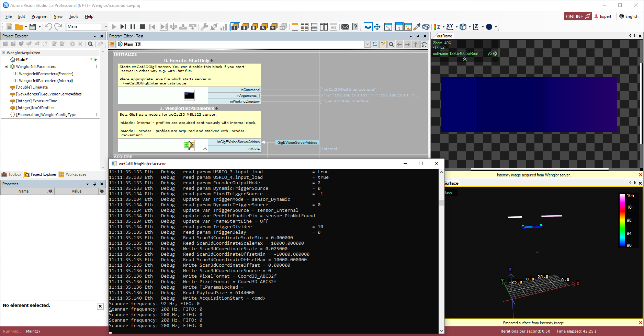Viewport: 644px width, 336px height.
Task: Toggle the ONLINE mode button
Action: click(578, 16)
